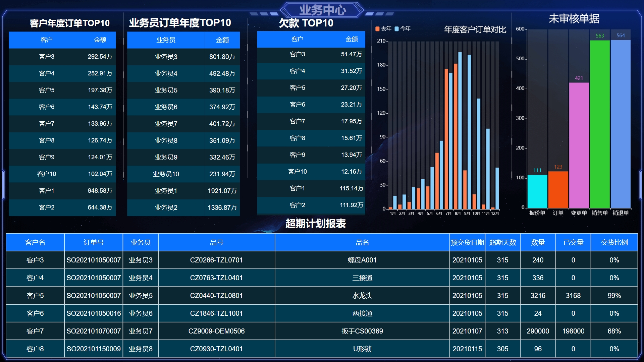The image size is (644, 362).
Task: Open order SO202101050016 cell
Action: pos(94,313)
